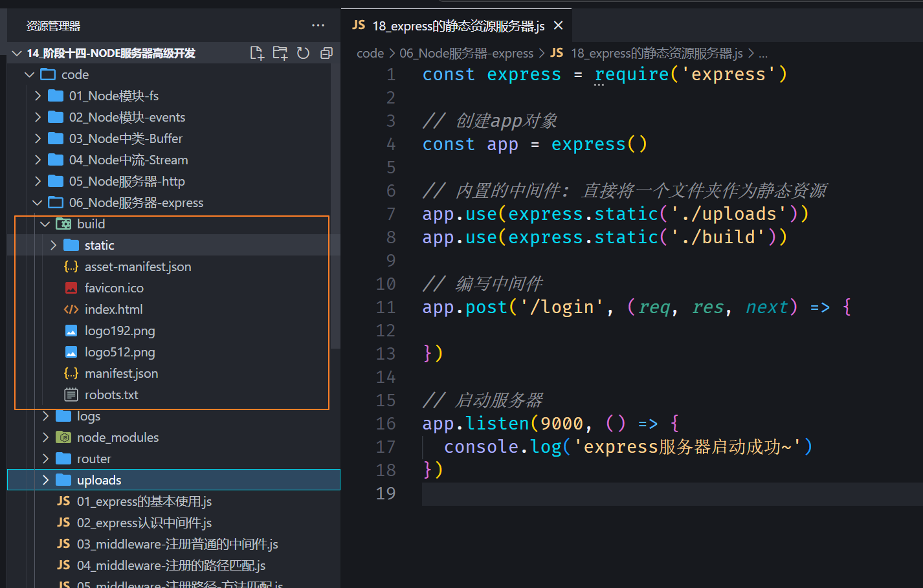Viewport: 923px width, 588px height.
Task: Expand the 01_Node模块-fs folder
Action: [x=113, y=96]
